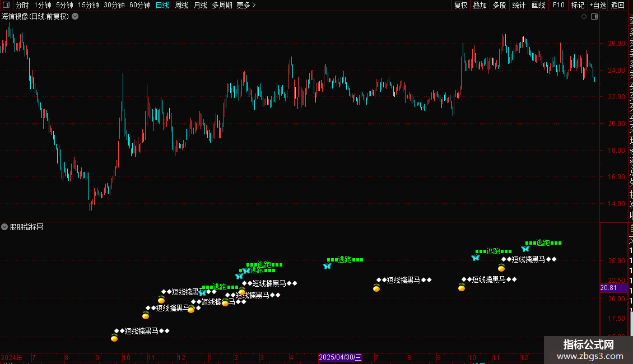This screenshot has height=364, width=633.
Task: Click the 14.00 price axis label
Action: [616, 204]
